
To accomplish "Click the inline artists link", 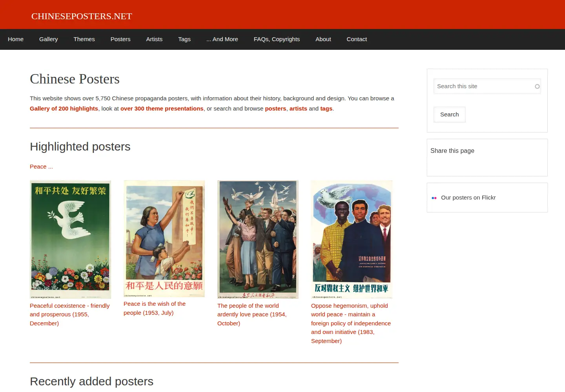I will click(298, 109).
